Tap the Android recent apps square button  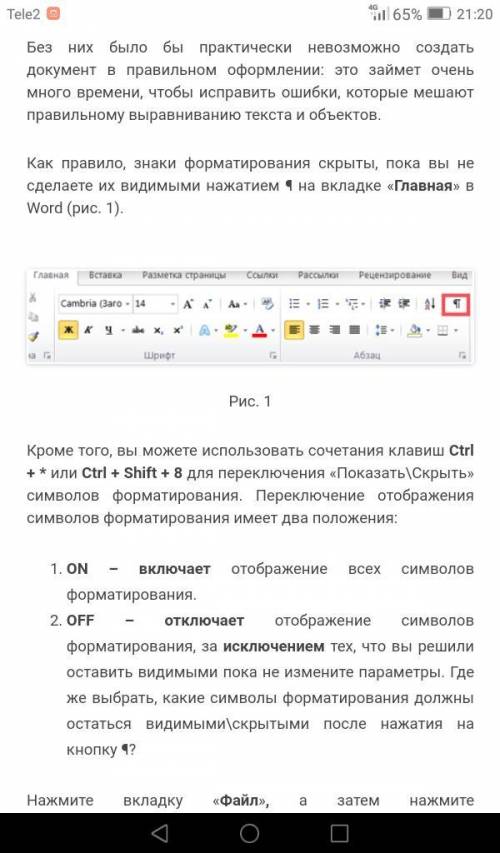339,832
